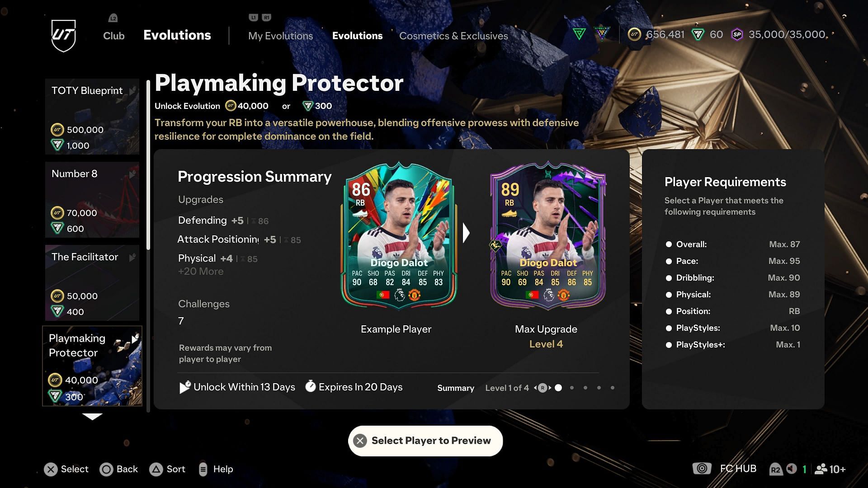Click the circle Back icon

pos(107,469)
